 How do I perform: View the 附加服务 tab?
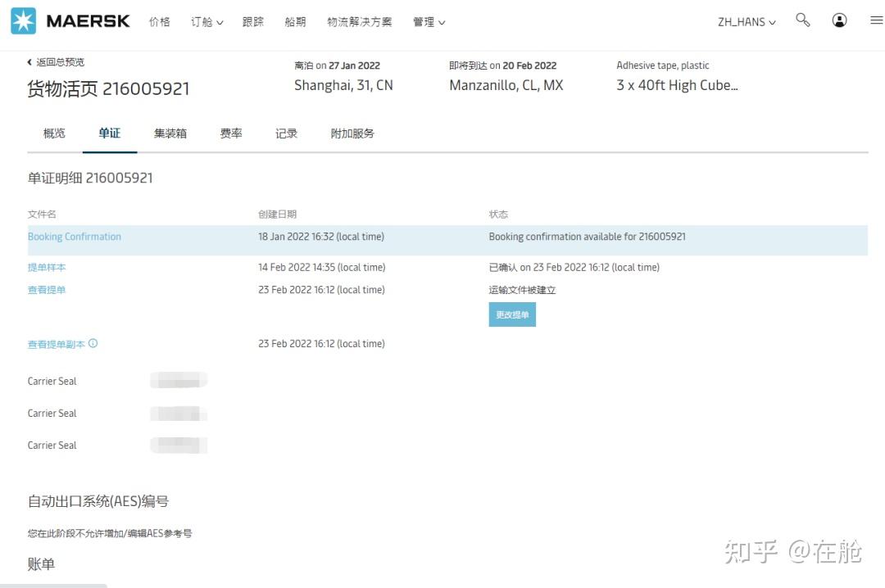point(354,133)
